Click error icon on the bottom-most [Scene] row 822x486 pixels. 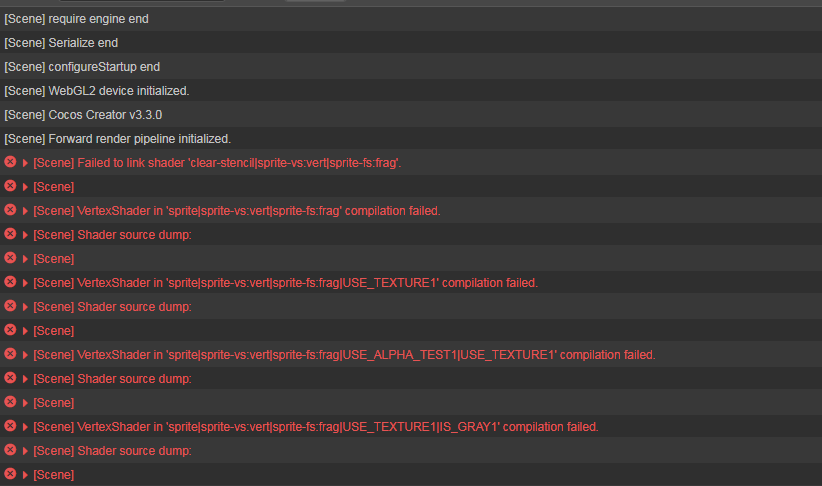pos(10,474)
